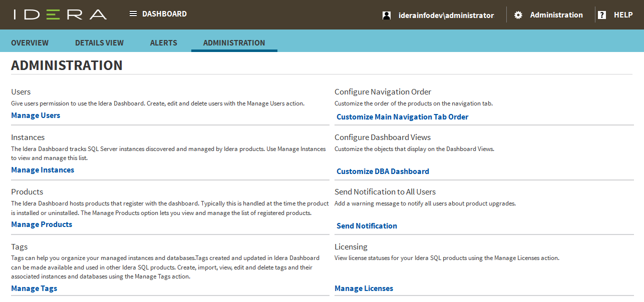Switch to the DETAILS VIEW tab
This screenshot has height=302, width=644.
99,43
